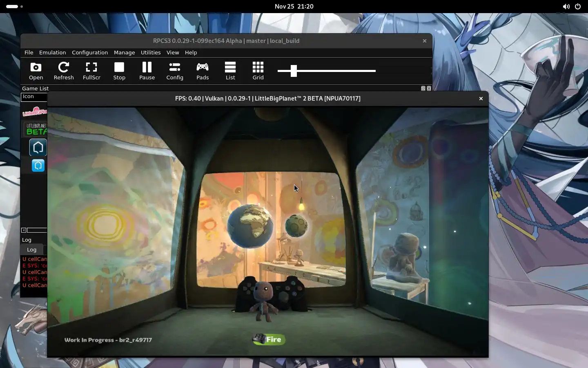
Task: Open the GNOME Activities overview pill
Action: [15, 7]
